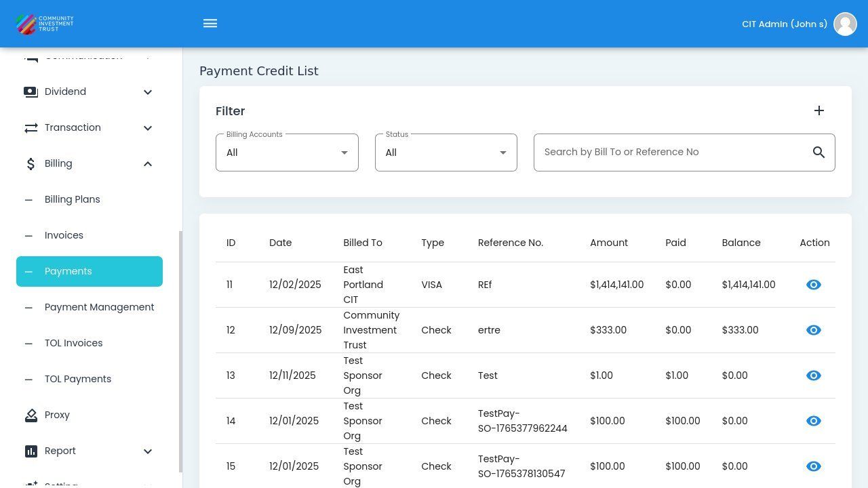Viewport: 868px width, 488px height.
Task: Click the Community Investment Trust logo
Action: (x=45, y=24)
